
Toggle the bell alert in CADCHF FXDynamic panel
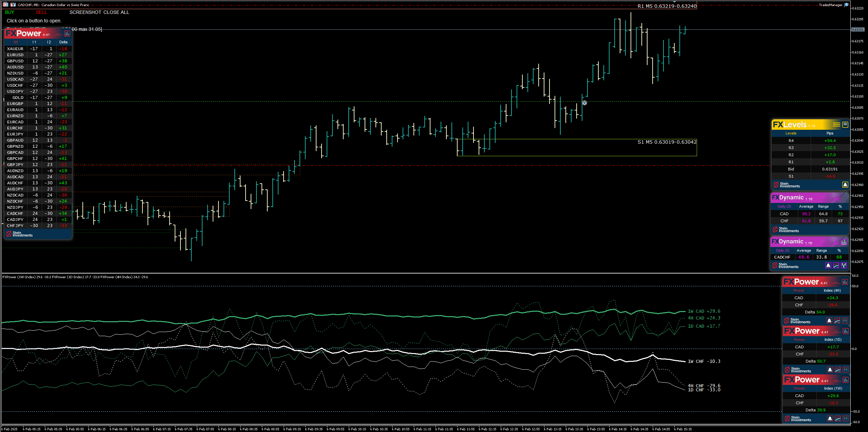click(x=828, y=265)
